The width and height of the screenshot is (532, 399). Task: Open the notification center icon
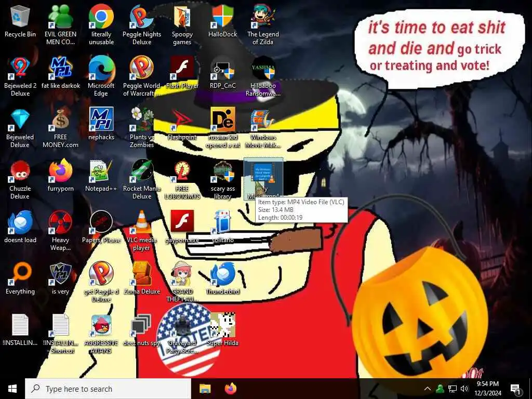pyautogui.click(x=516, y=389)
